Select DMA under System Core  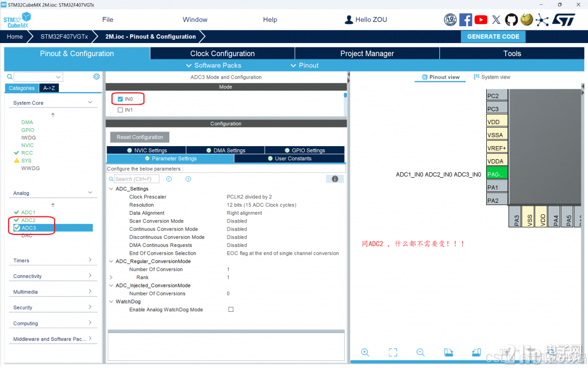27,123
